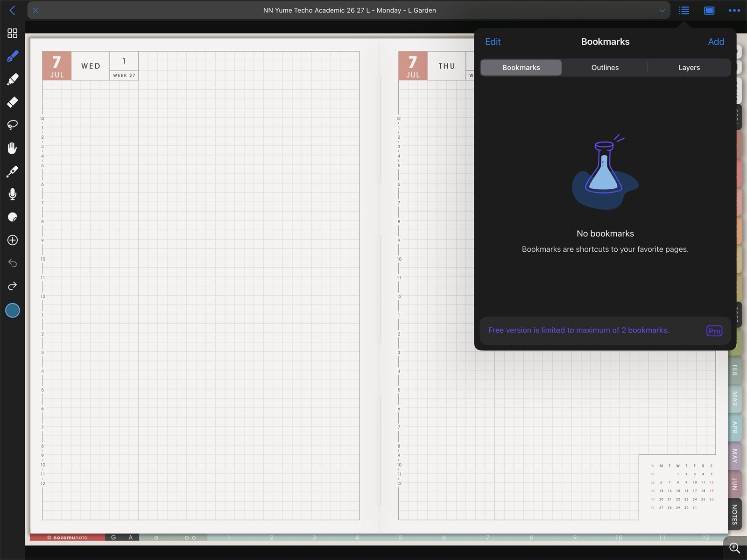The height and width of the screenshot is (560, 747).
Task: Jump to the JUN side tab
Action: [x=735, y=484]
